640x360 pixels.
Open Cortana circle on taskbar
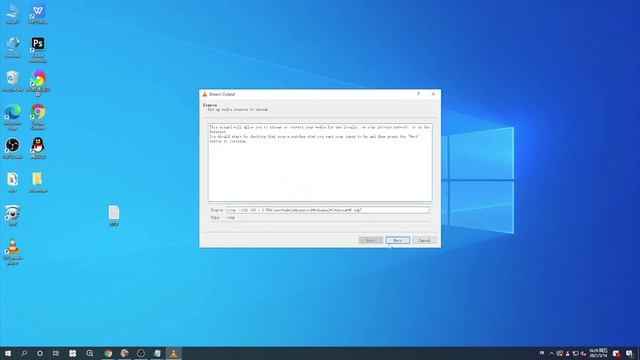coord(40,353)
